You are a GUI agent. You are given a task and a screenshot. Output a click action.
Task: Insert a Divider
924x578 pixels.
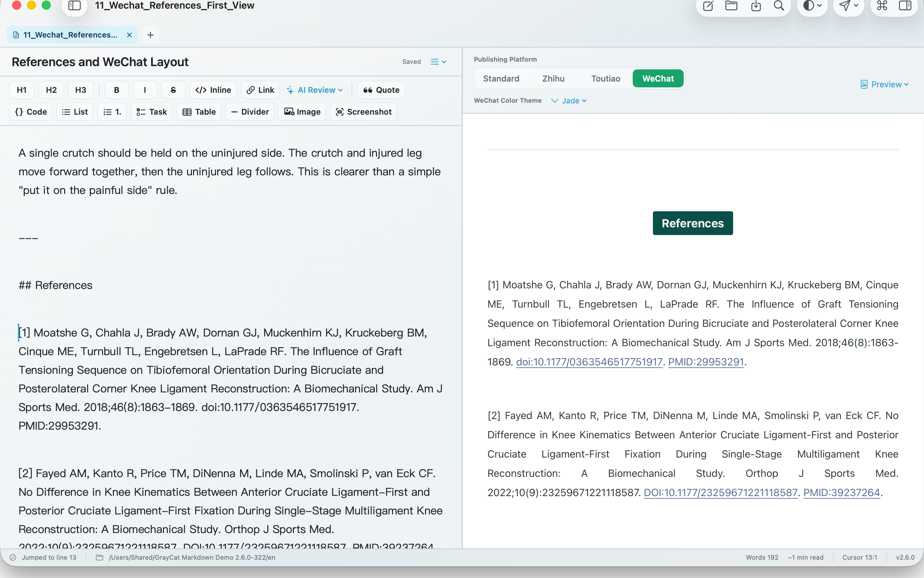250,112
